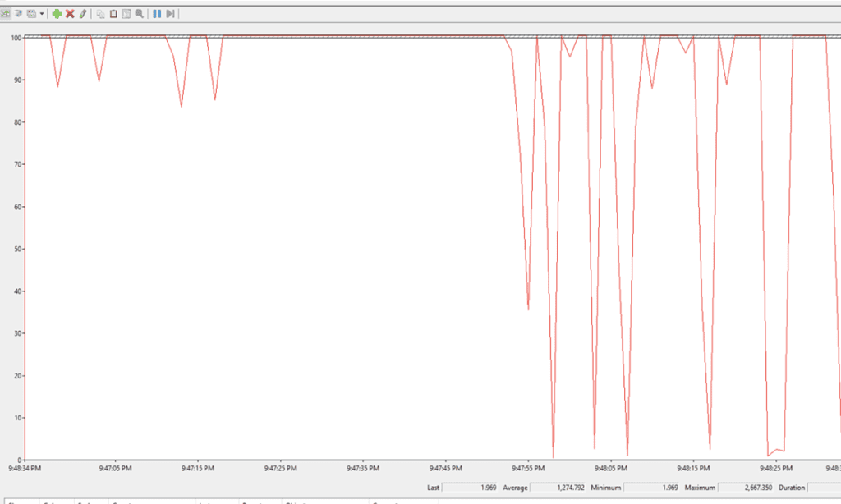Click the 9:47:05 PM time label
The height and width of the screenshot is (504, 841).
115,468
